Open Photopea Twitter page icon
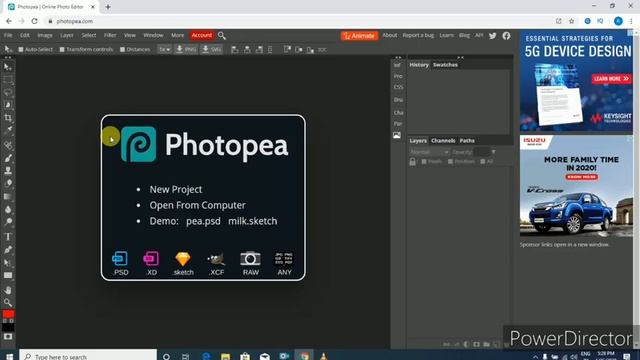This screenshot has width=640, height=360. point(493,36)
